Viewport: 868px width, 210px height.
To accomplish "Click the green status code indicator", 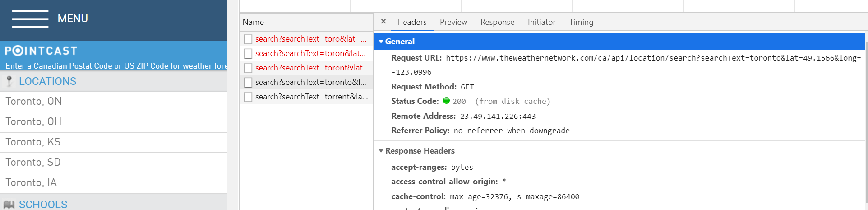I will pos(447,101).
